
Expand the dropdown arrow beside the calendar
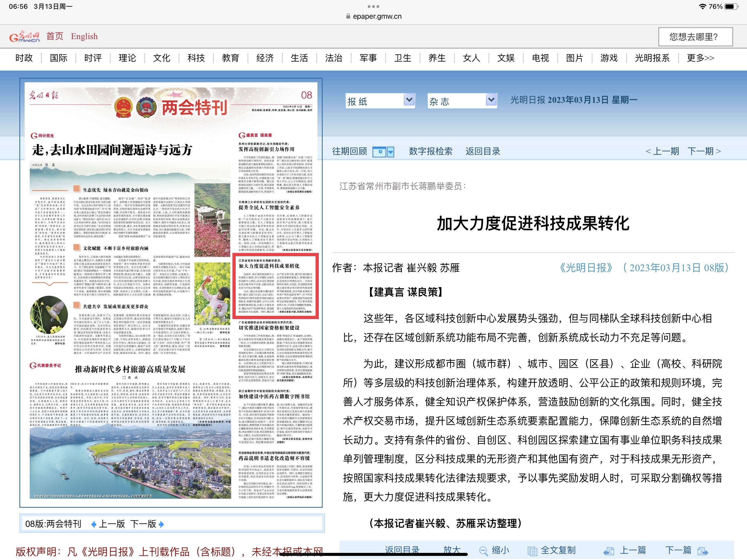[391, 152]
